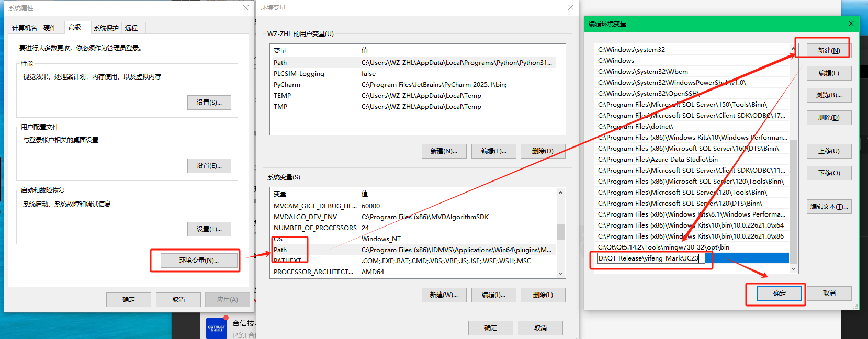The width and height of the screenshot is (868, 339).
Task: Click 新建(W)... for system variables
Action: [x=444, y=295]
